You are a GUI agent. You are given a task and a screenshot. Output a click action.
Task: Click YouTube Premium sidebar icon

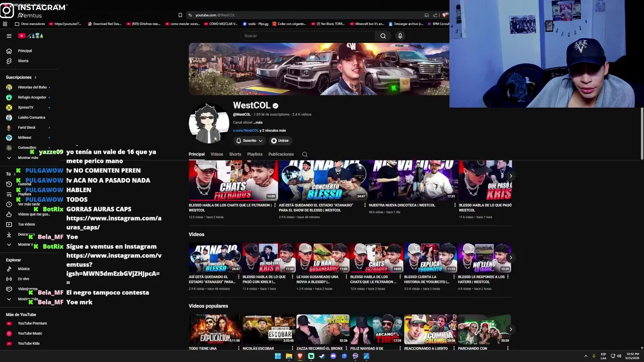click(x=9, y=323)
